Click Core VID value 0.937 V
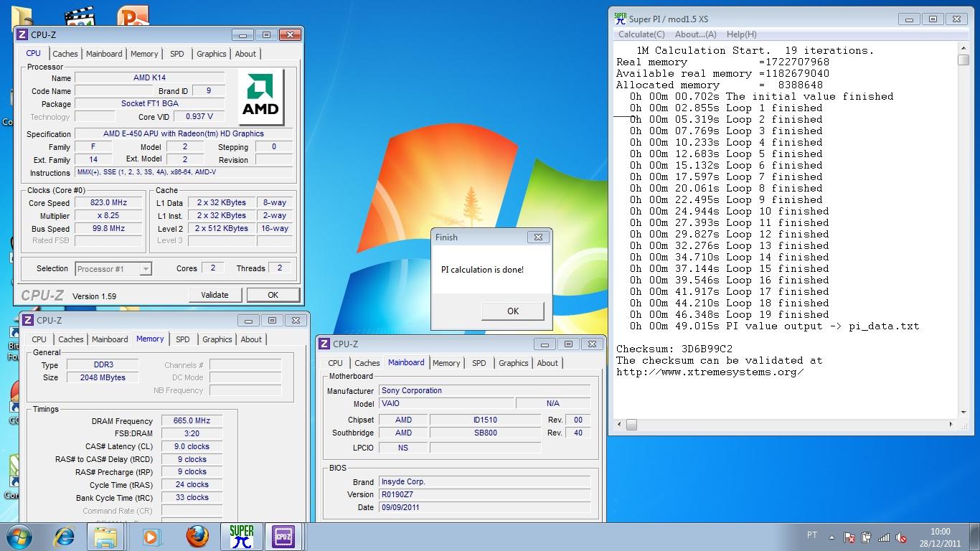This screenshot has height=551, width=980. click(x=199, y=117)
